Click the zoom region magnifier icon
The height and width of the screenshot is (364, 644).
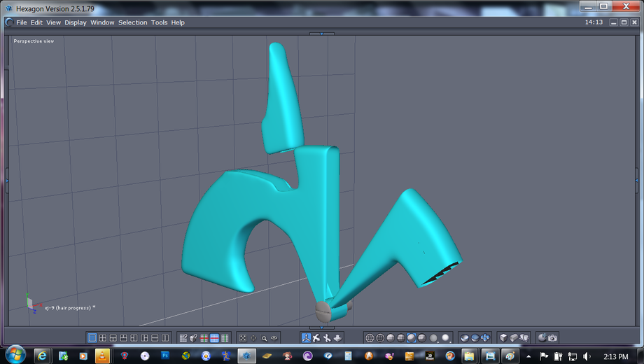pyautogui.click(x=264, y=338)
